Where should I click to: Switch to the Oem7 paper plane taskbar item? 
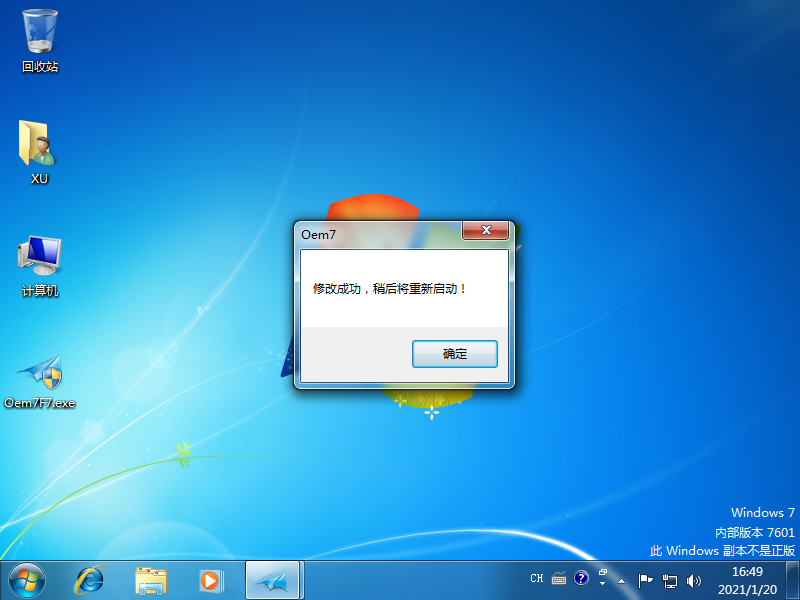[273, 579]
